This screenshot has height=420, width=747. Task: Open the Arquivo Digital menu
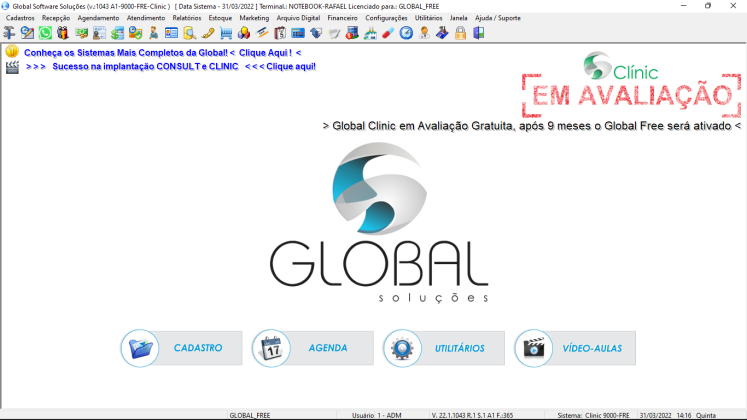298,18
